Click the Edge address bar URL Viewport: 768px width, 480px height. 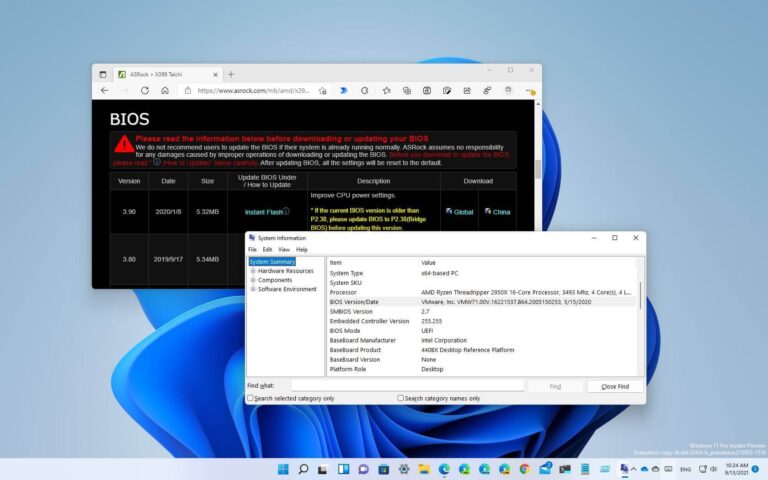[x=253, y=91]
